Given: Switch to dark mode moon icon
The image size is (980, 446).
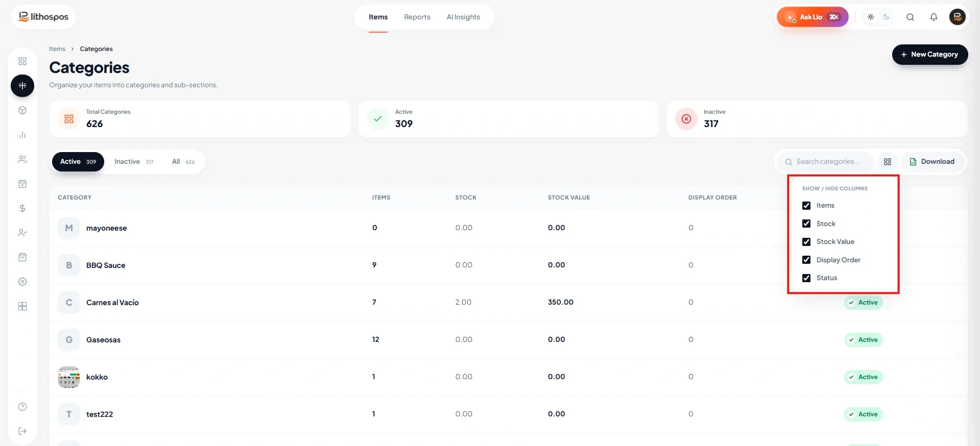Looking at the screenshot, I should click(x=886, y=17).
